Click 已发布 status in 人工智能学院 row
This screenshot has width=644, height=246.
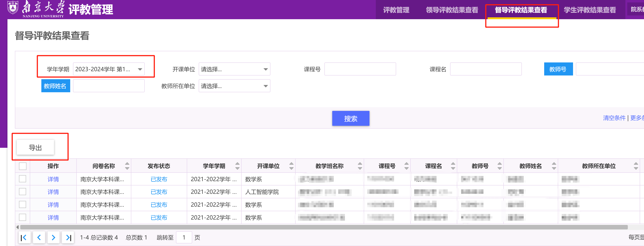[x=159, y=192]
